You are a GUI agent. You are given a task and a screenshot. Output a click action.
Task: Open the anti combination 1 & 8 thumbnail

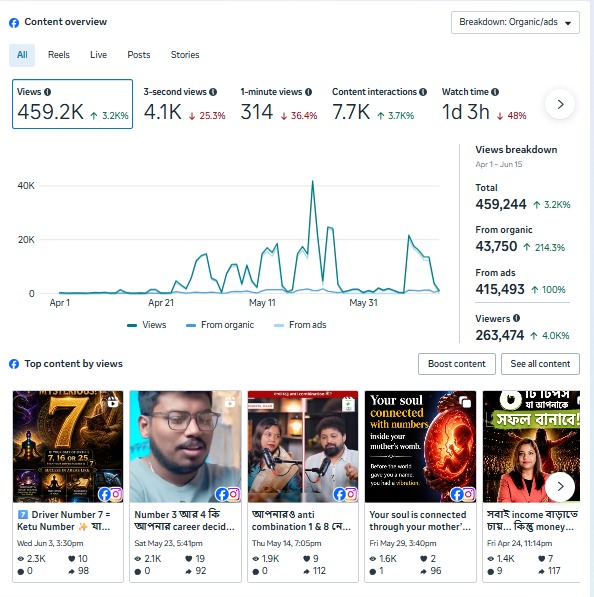pyautogui.click(x=303, y=447)
